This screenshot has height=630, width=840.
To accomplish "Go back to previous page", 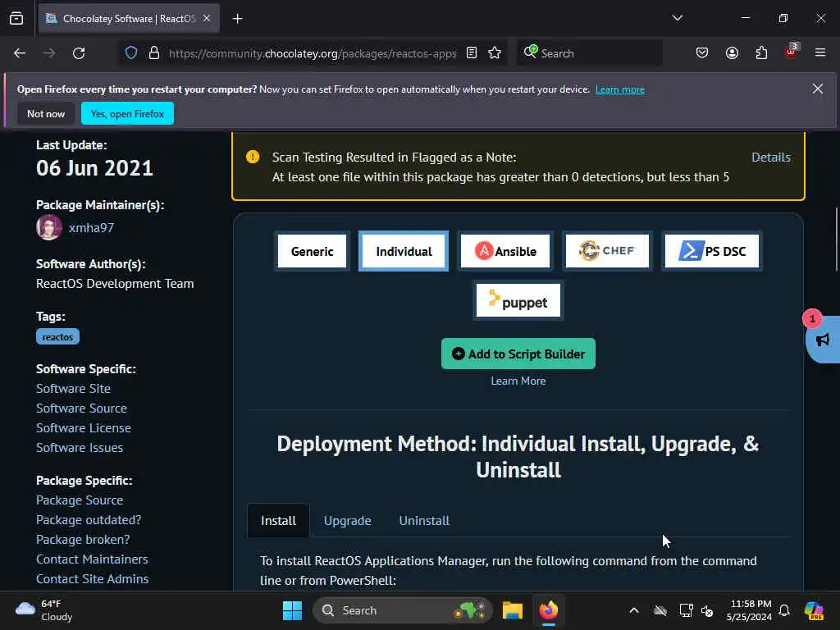I will (20, 53).
